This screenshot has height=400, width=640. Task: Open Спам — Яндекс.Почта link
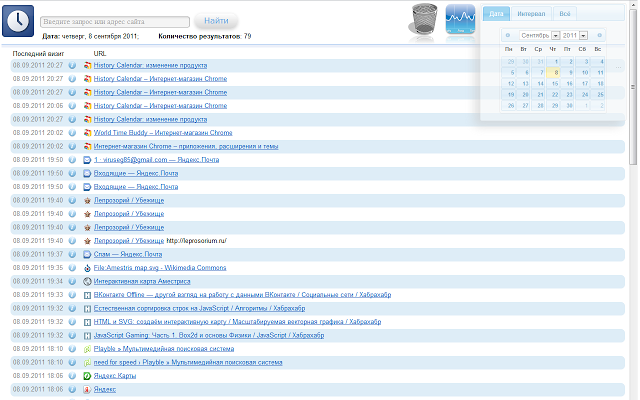(x=128, y=254)
